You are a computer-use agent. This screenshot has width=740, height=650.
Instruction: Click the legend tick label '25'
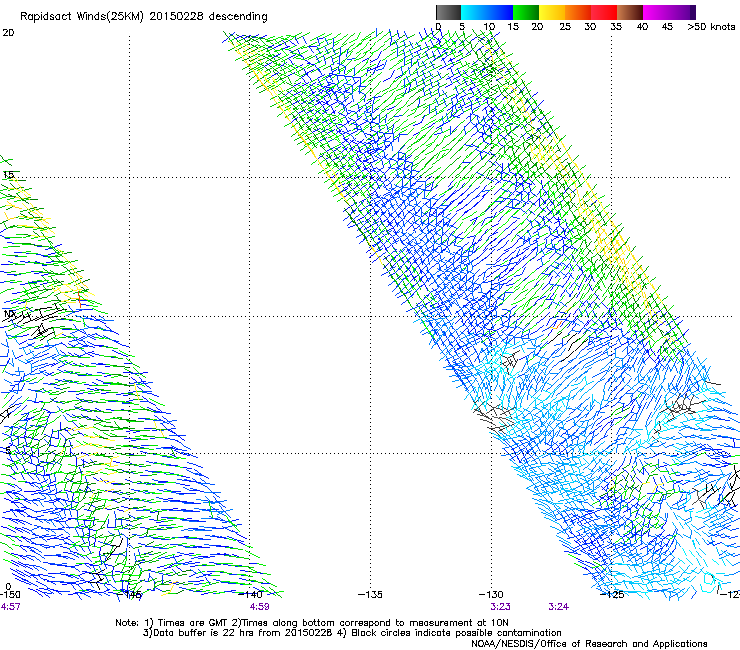coord(565,27)
